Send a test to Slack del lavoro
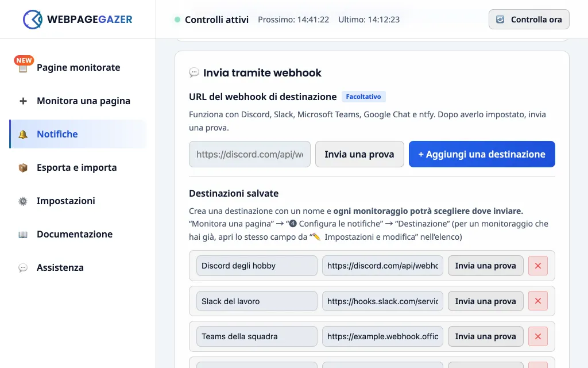588x368 pixels. coord(486,301)
